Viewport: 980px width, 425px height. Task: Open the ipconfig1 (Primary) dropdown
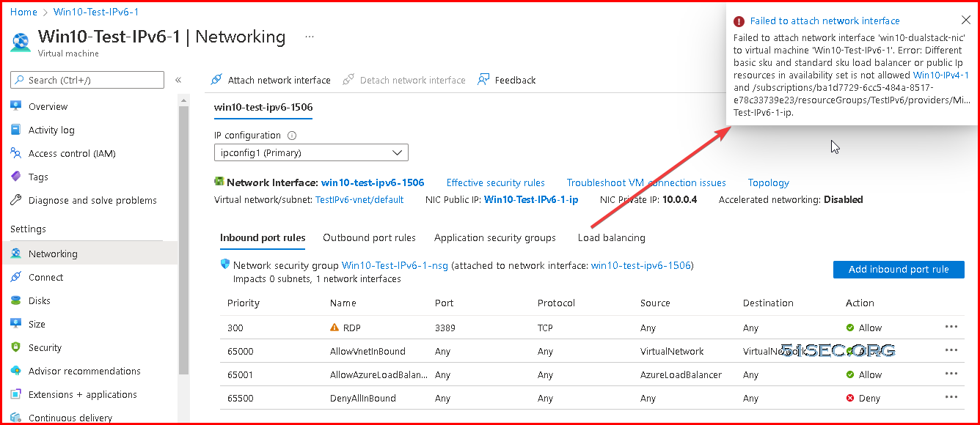pyautogui.click(x=311, y=152)
